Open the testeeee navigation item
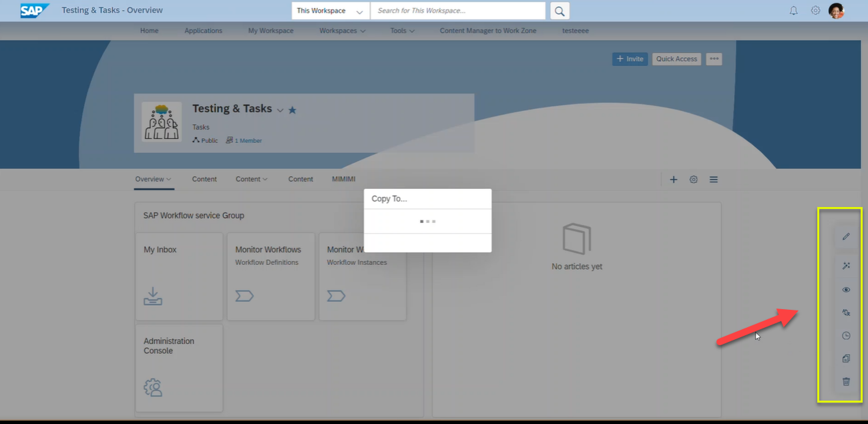The height and width of the screenshot is (424, 868). (576, 31)
